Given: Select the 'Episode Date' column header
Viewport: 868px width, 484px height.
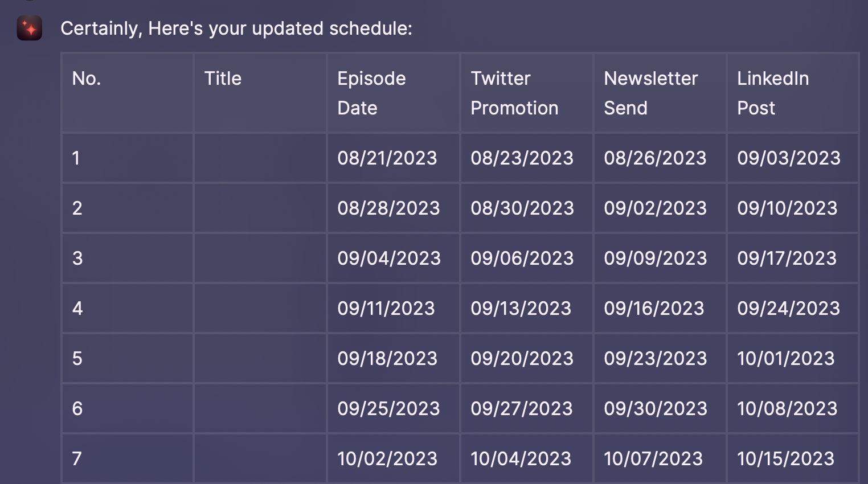Looking at the screenshot, I should coord(371,93).
